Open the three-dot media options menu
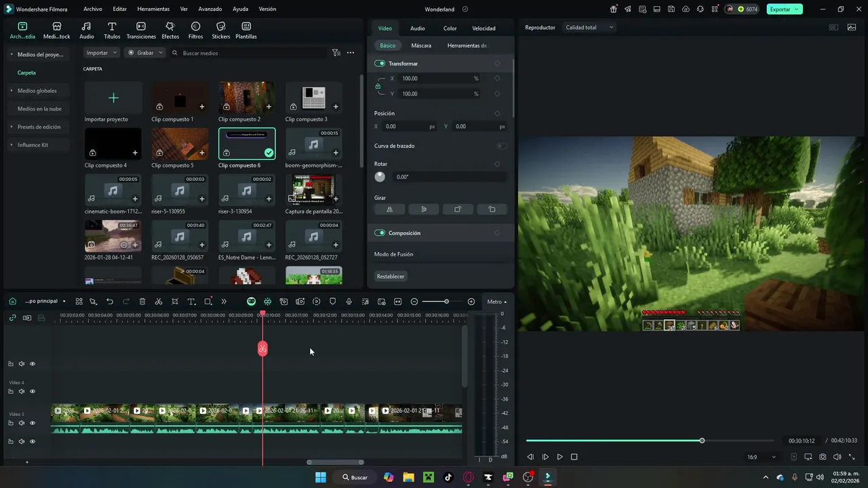 tap(351, 53)
